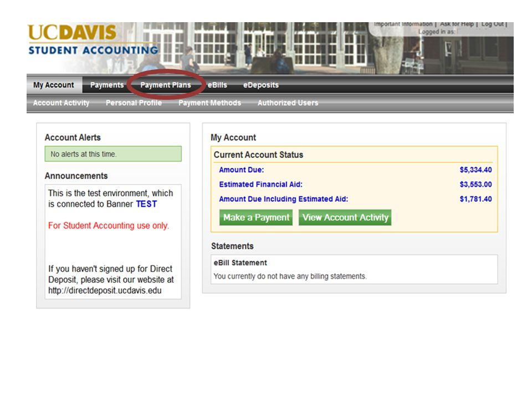This screenshot has width=532, height=399.
Task: Click the eBill Statement heading
Action: (240, 263)
